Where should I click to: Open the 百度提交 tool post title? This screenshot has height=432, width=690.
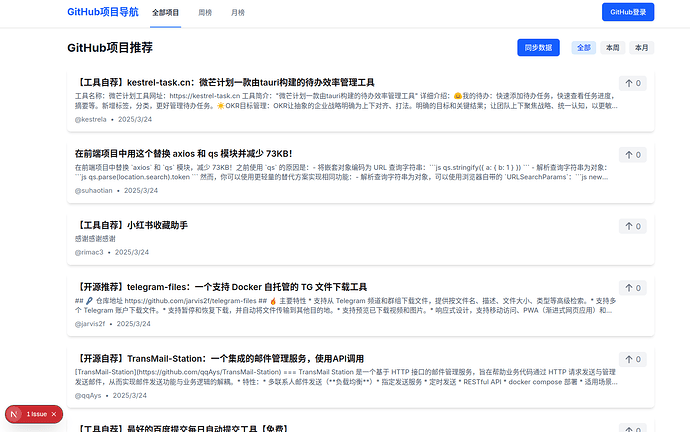click(181, 428)
